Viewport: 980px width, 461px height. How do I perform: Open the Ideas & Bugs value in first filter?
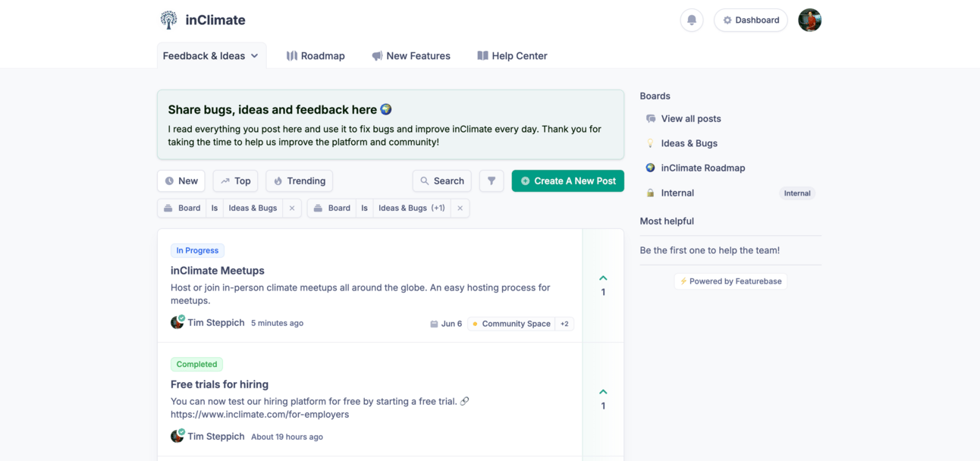click(x=253, y=208)
